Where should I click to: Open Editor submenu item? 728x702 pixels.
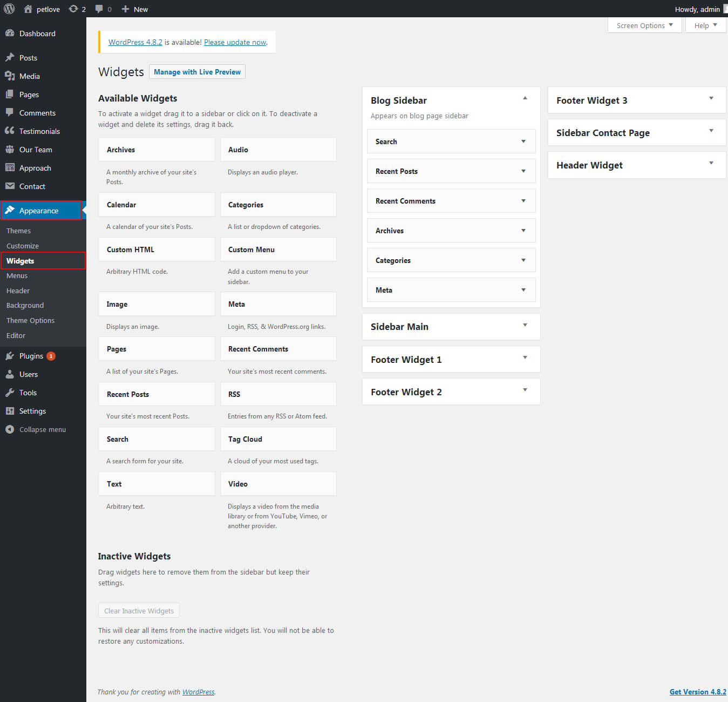(16, 335)
